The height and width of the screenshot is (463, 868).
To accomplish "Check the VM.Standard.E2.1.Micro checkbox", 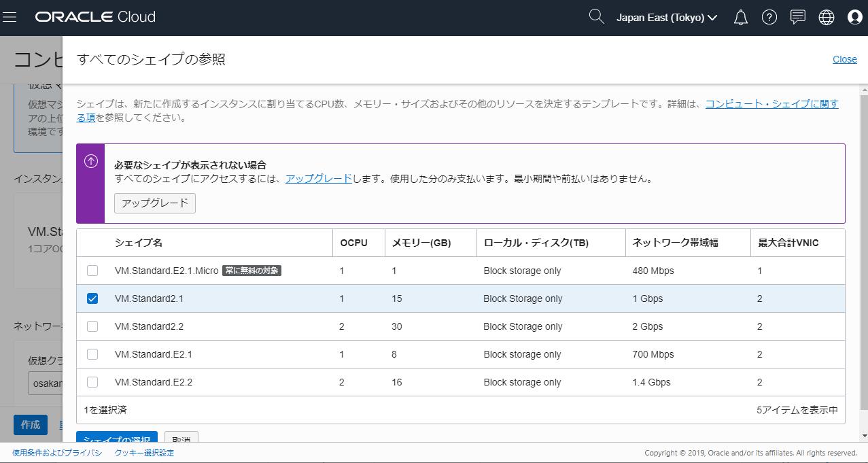I will 92,271.
